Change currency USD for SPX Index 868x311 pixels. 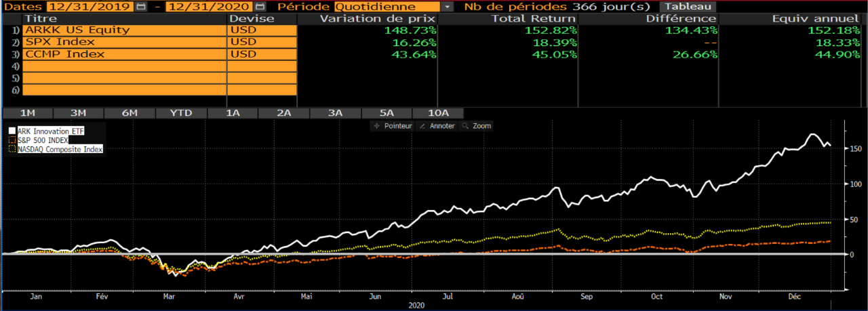coord(262,42)
